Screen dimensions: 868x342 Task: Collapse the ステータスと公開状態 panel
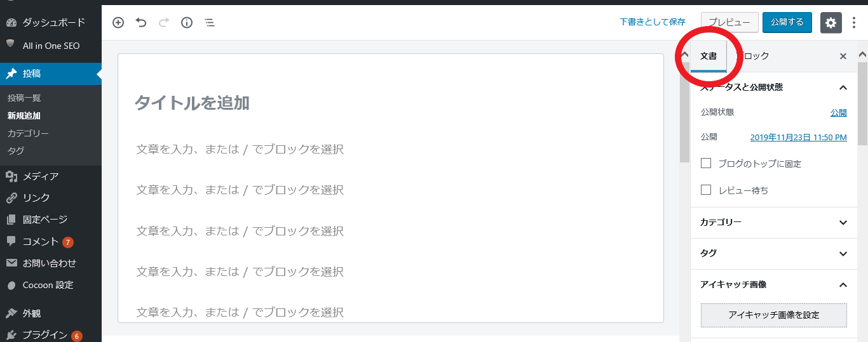coord(843,88)
